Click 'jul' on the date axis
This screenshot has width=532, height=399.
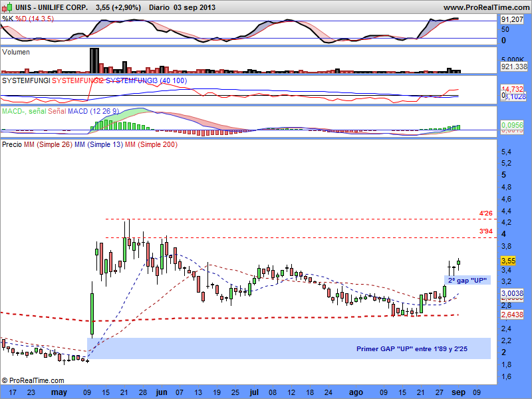point(254,392)
